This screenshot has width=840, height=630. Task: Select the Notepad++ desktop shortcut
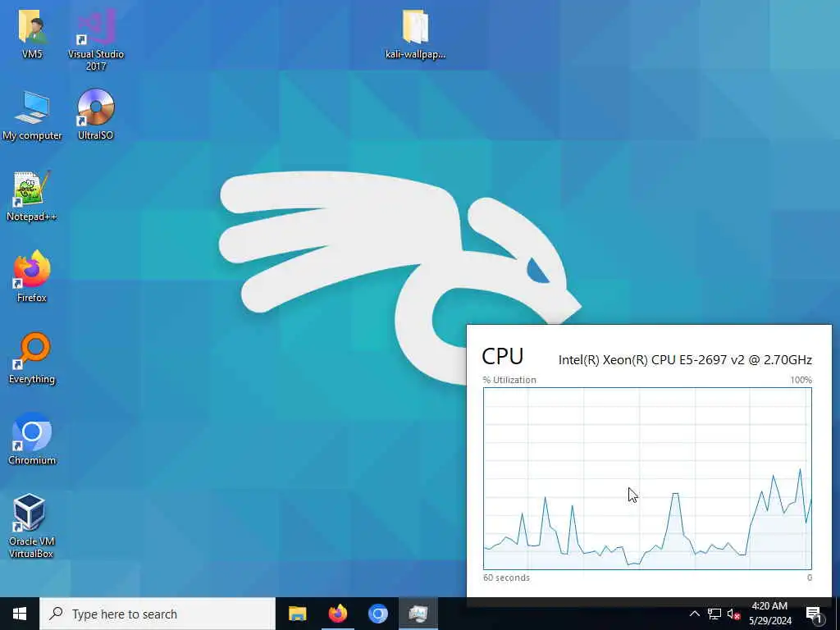point(32,195)
